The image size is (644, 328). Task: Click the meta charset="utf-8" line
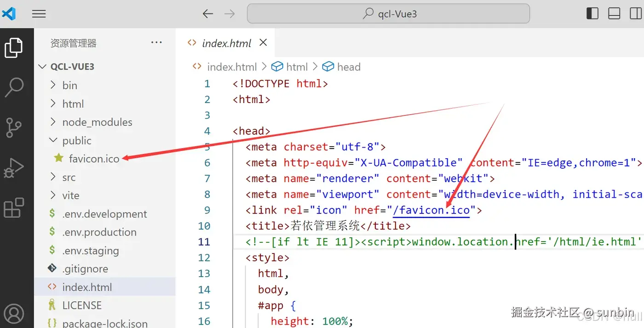coord(316,147)
